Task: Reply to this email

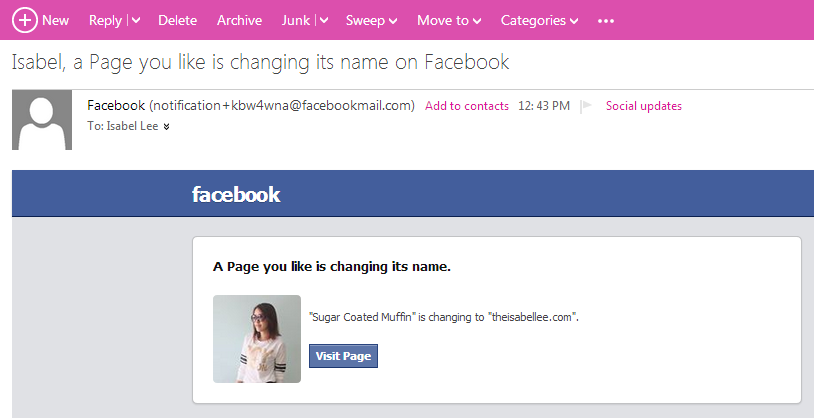Action: point(105,21)
